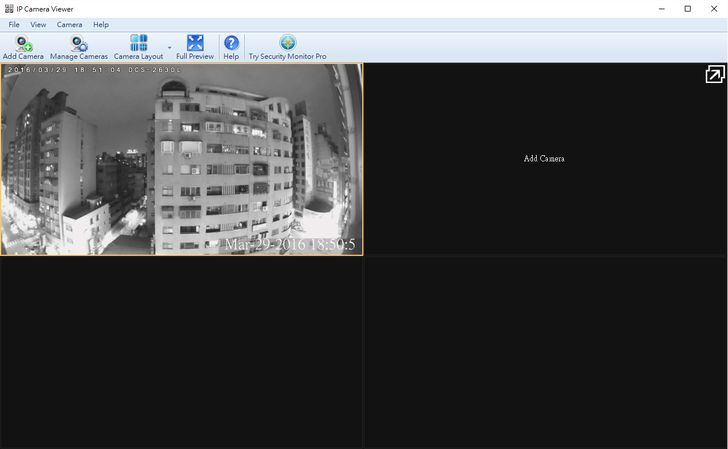Open the Help menu in the menu bar

coord(101,25)
